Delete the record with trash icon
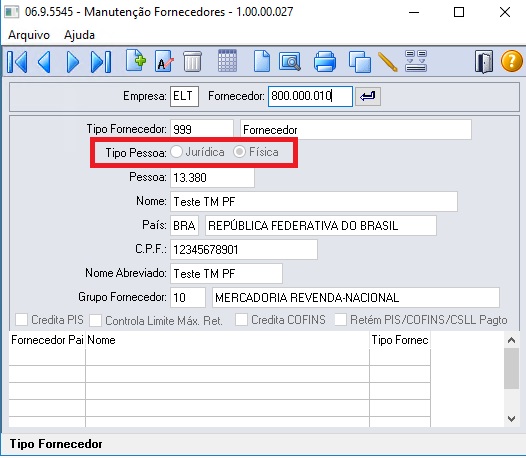 [x=193, y=61]
